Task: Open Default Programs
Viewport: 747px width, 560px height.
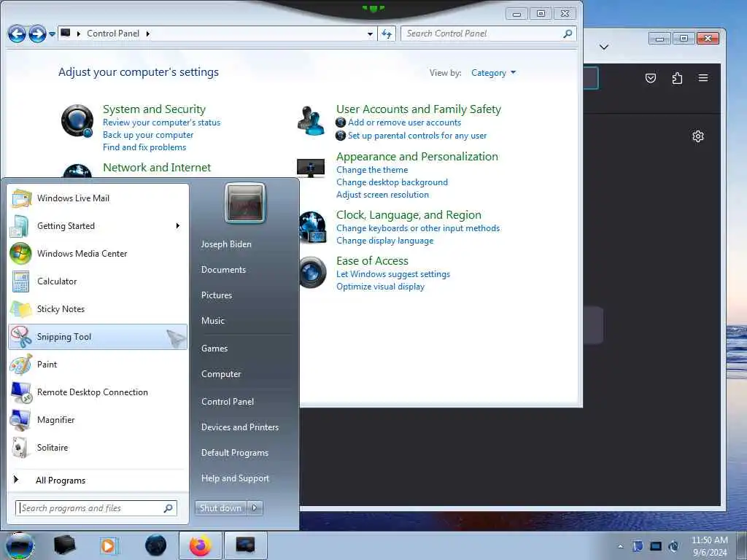Action: (235, 453)
